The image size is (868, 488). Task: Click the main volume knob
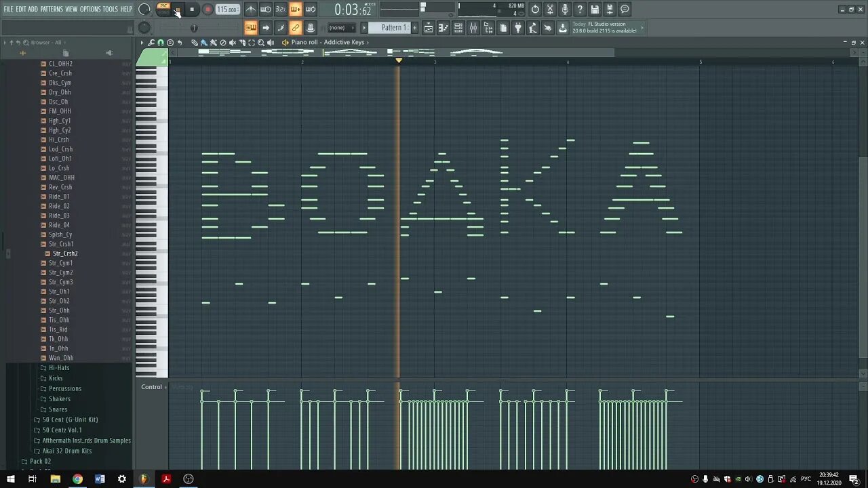[144, 9]
